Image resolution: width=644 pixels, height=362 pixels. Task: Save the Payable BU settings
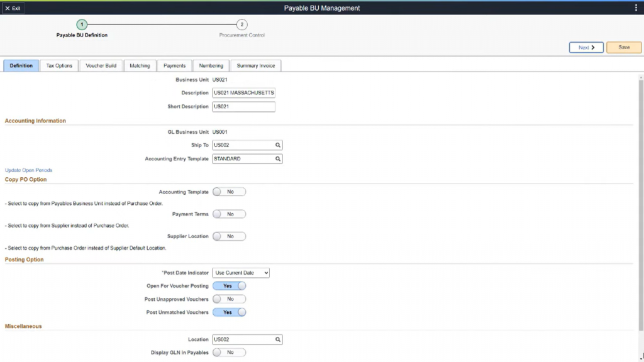pos(623,47)
